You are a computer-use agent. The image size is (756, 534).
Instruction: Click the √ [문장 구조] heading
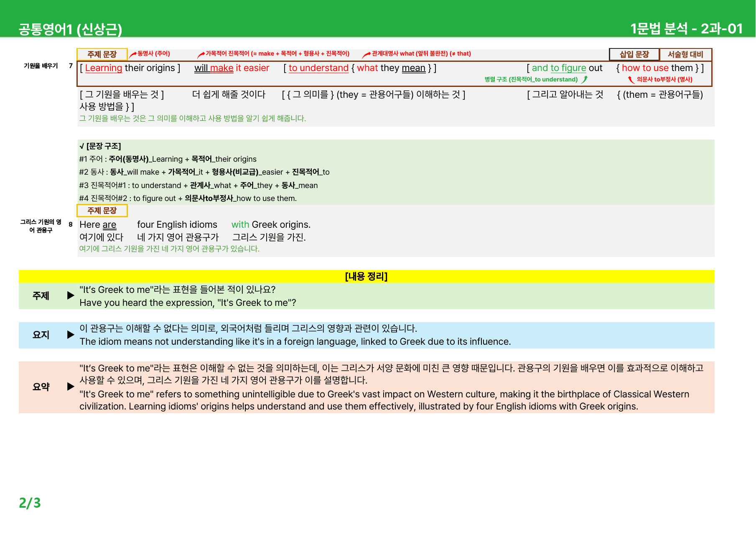(100, 146)
